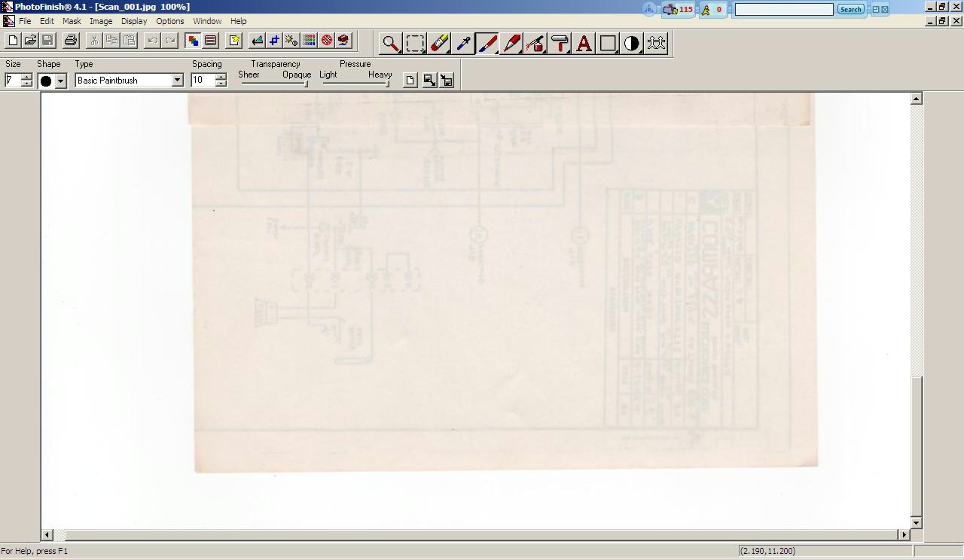Paste from clipboard with the toolbar icon
The height and width of the screenshot is (560, 964).
click(129, 40)
